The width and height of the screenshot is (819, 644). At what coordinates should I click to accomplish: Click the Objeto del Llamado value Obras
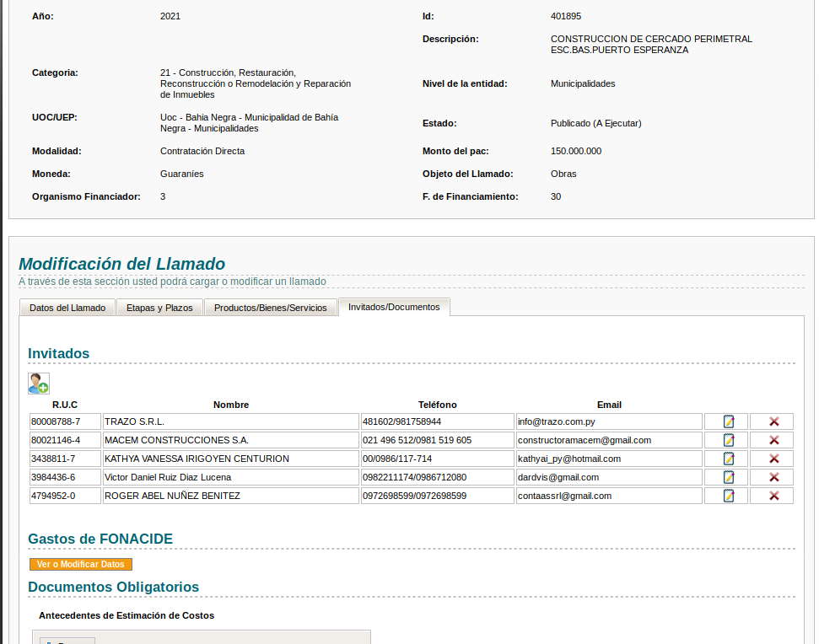click(x=563, y=174)
